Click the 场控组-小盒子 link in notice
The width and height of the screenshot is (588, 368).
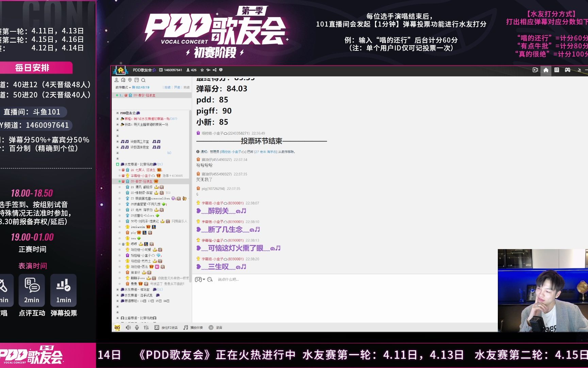pyautogui.click(x=233, y=152)
